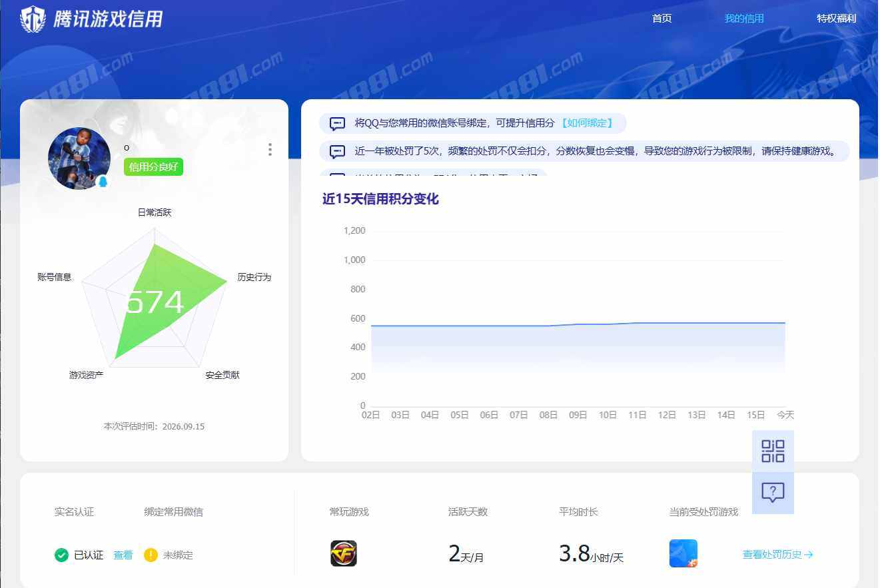Click the 历史行为 radar label
Screen dimensions: 880x588
coord(254,277)
